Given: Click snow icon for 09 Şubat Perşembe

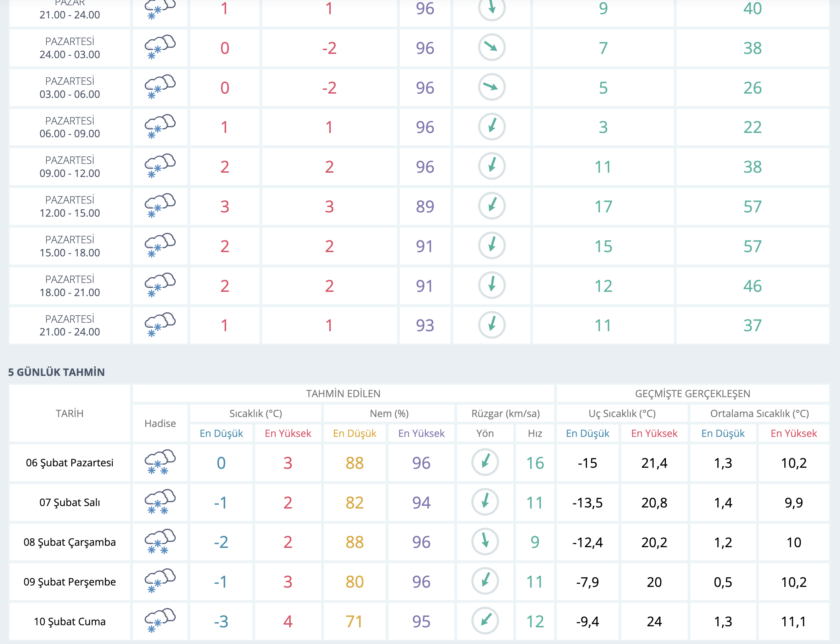Looking at the screenshot, I should click(x=160, y=581).
